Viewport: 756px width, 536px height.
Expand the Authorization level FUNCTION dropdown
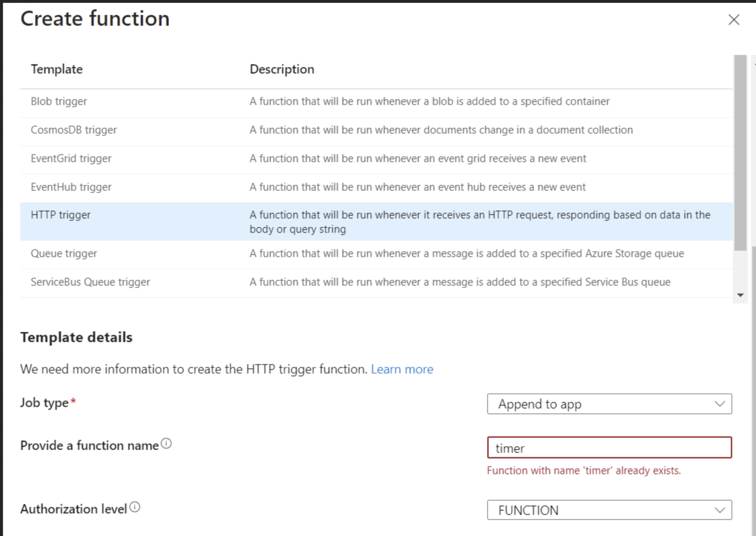pyautogui.click(x=609, y=510)
